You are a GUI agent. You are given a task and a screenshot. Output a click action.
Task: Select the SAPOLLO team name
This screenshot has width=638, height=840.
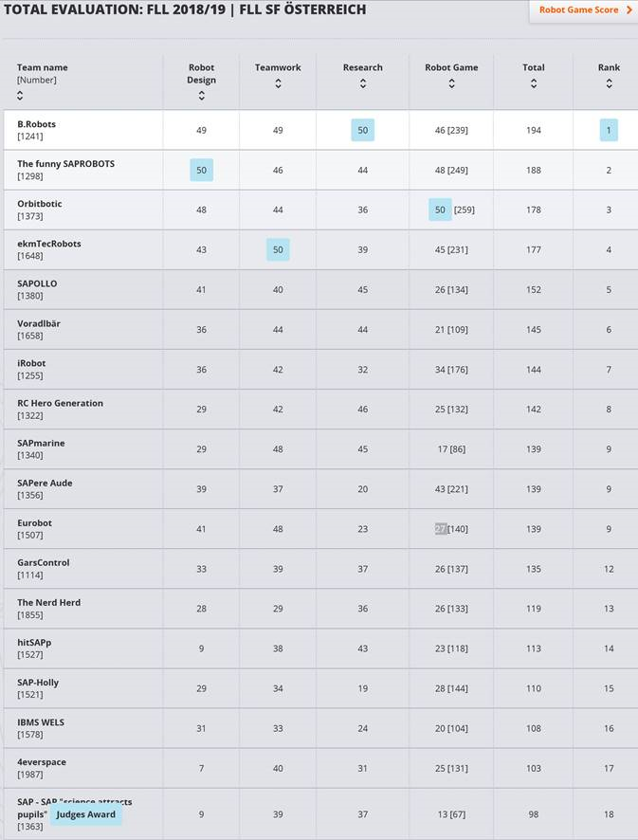(x=37, y=283)
